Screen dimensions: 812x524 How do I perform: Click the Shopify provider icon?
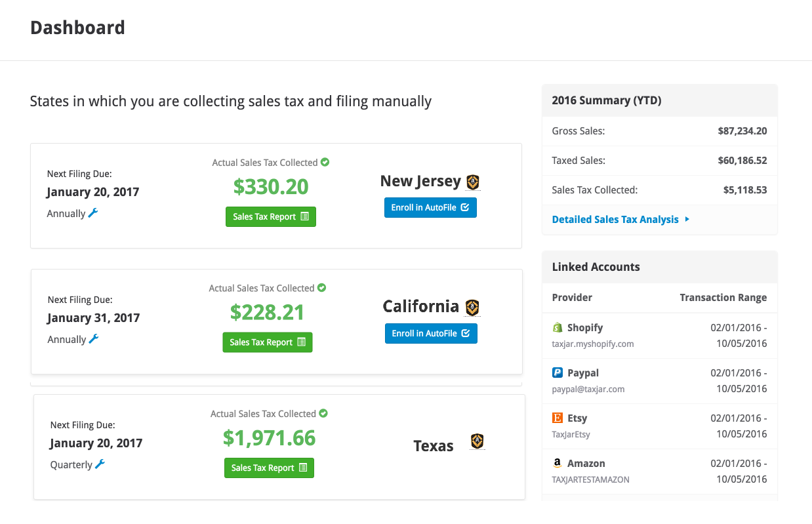[x=558, y=327]
